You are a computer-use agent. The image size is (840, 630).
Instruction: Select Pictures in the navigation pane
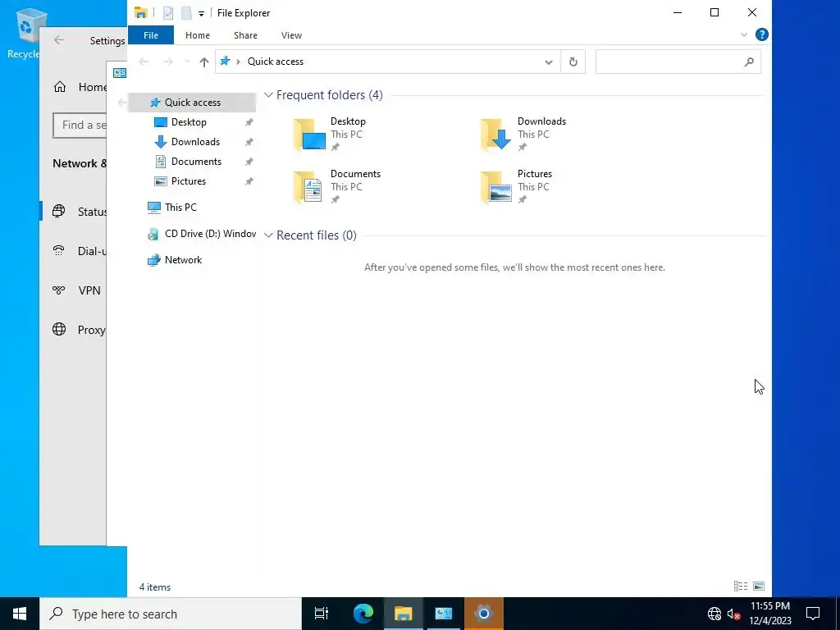[188, 181]
